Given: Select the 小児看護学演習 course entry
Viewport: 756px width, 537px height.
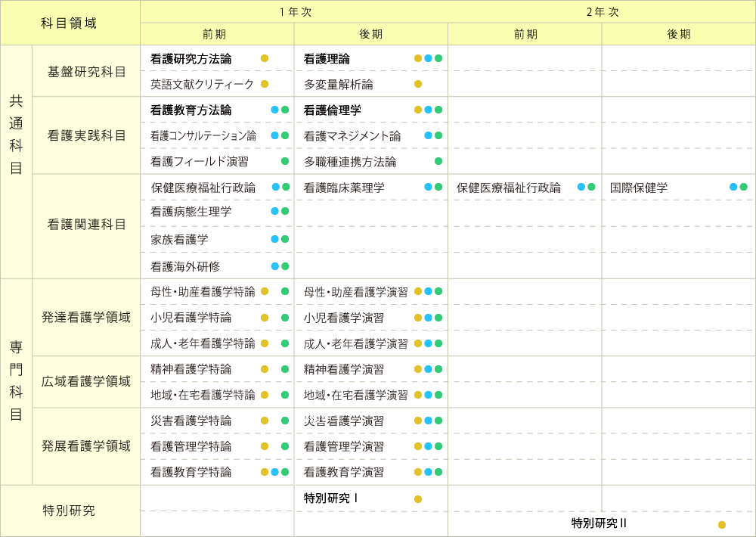Looking at the screenshot, I should [344, 318].
